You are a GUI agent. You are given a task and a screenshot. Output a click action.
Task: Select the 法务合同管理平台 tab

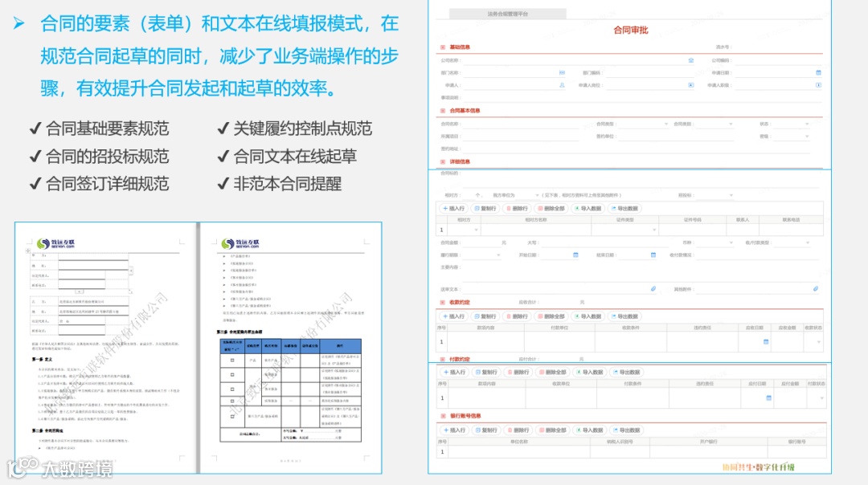coord(508,14)
